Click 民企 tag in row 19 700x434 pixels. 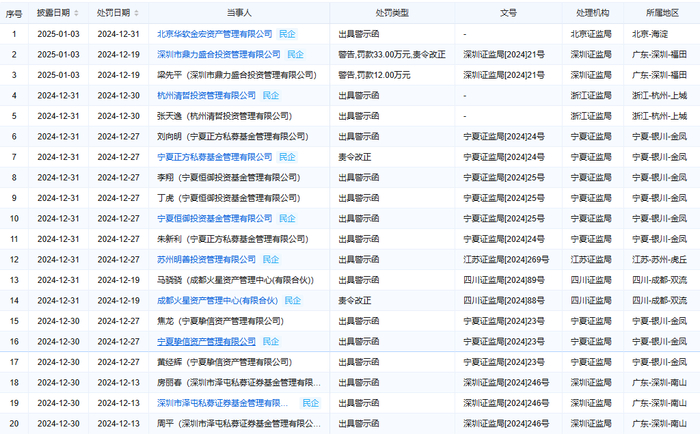310,403
